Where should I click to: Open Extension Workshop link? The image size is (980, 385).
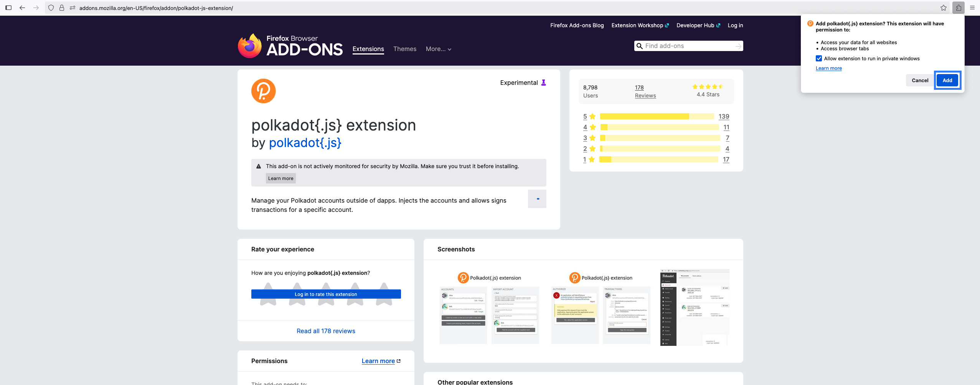(640, 25)
